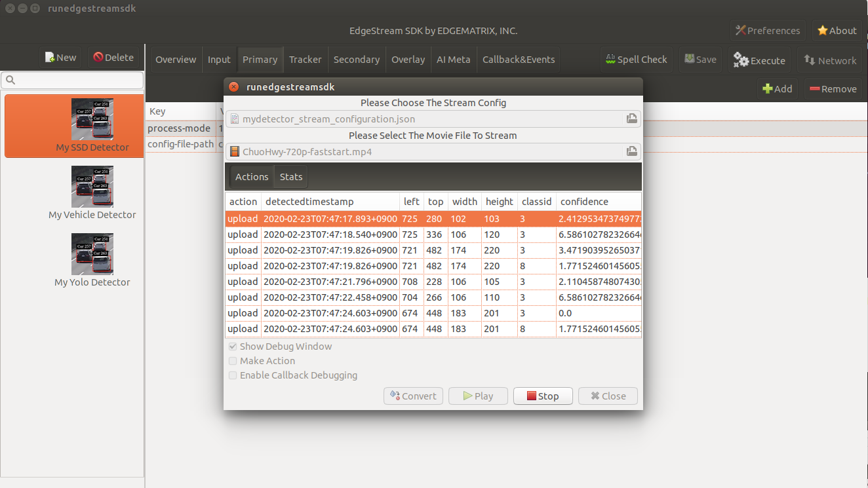Click the Save toolbar button

[700, 60]
